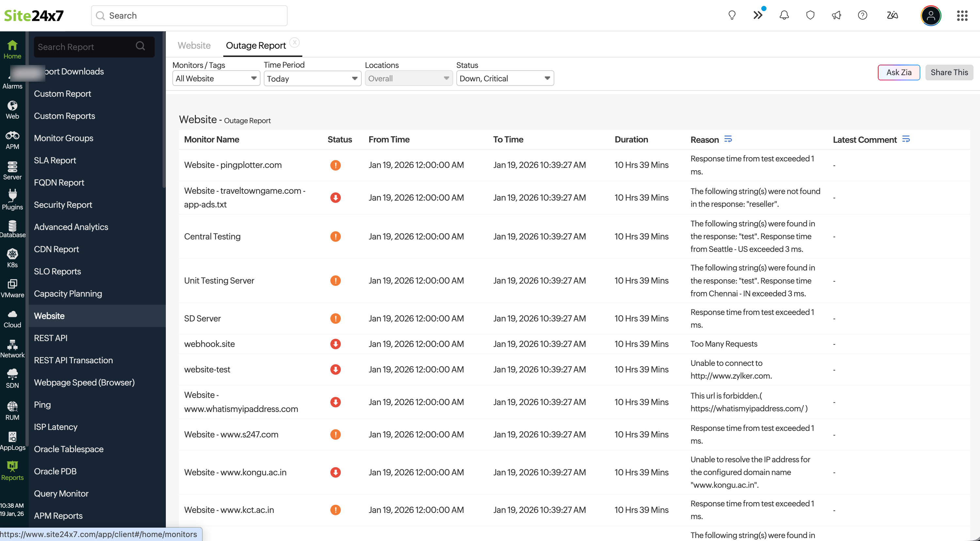The height and width of the screenshot is (541, 980).
Task: Click the help question mark icon
Action: pyautogui.click(x=862, y=15)
